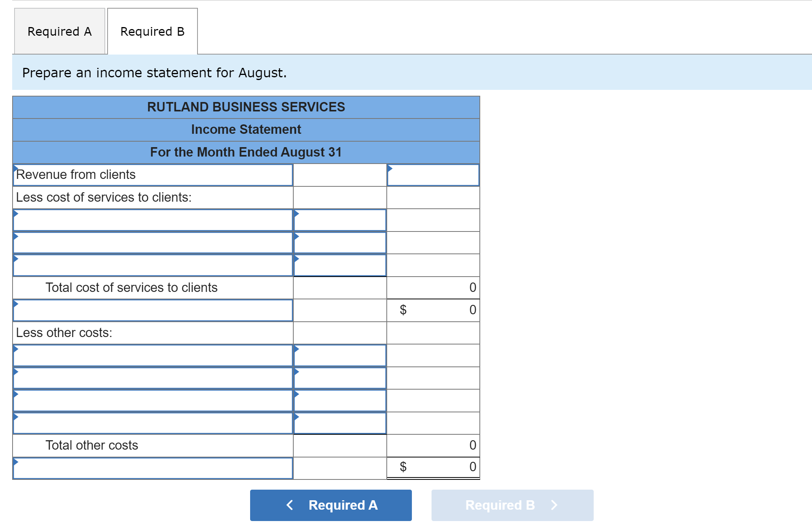Viewport: 812px width, 523px height.
Task: Click the amount field beside the second other cost
Action: coord(340,378)
